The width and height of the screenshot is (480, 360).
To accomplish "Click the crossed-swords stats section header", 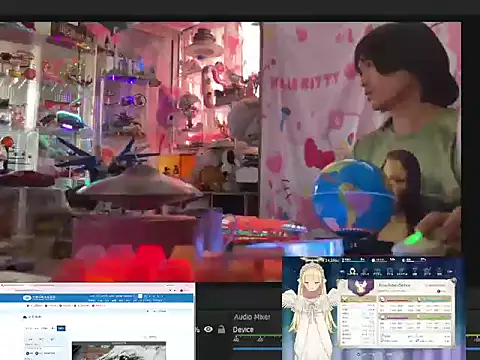I will click(360, 300).
